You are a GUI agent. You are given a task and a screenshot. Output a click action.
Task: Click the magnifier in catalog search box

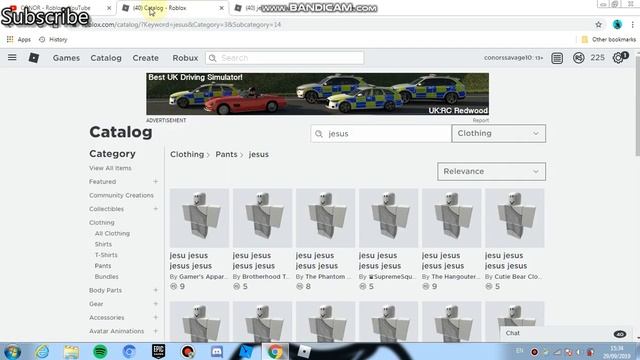pos(319,134)
